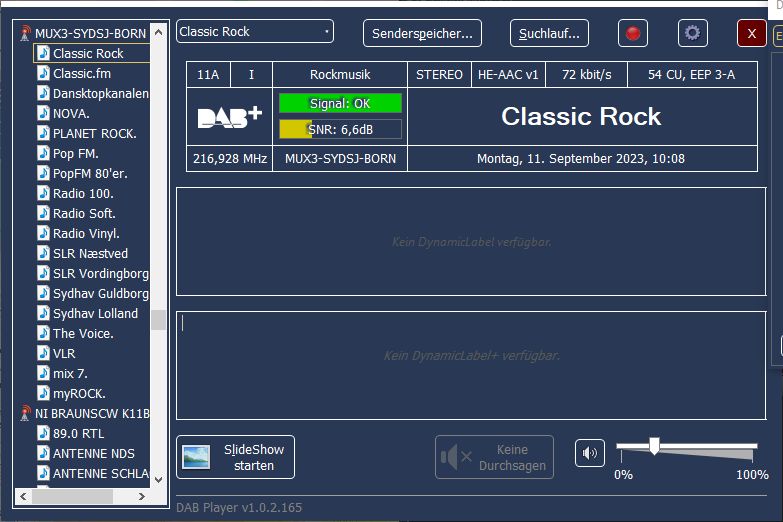Toggle the speaker mute icon
This screenshot has height=522, width=783.
coord(589,454)
